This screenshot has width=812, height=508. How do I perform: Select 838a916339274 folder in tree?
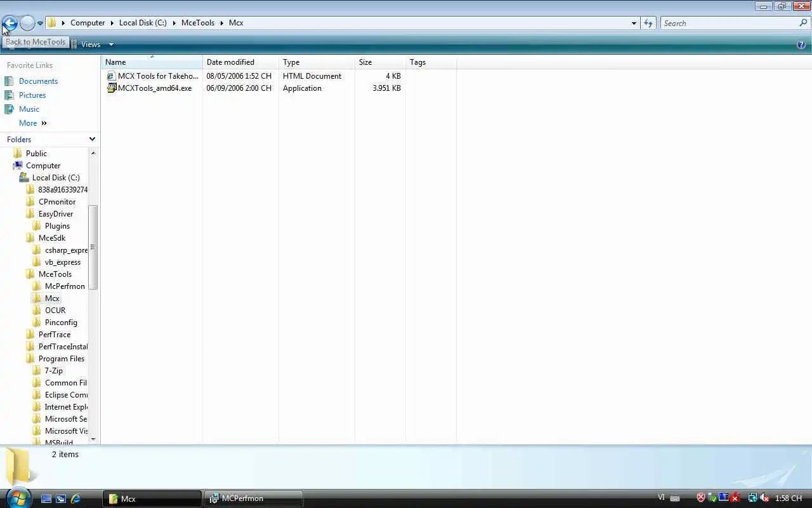click(x=63, y=190)
